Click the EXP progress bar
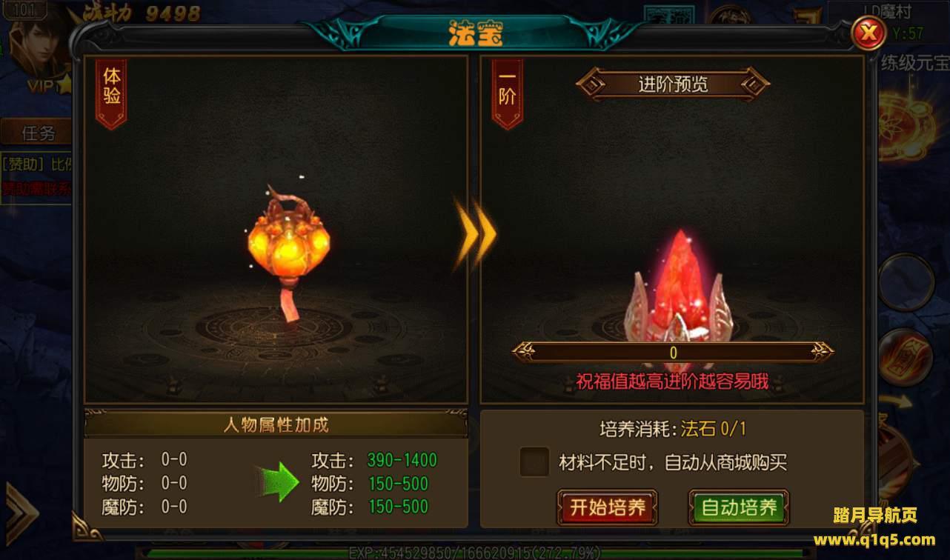This screenshot has width=950, height=560. [474, 553]
